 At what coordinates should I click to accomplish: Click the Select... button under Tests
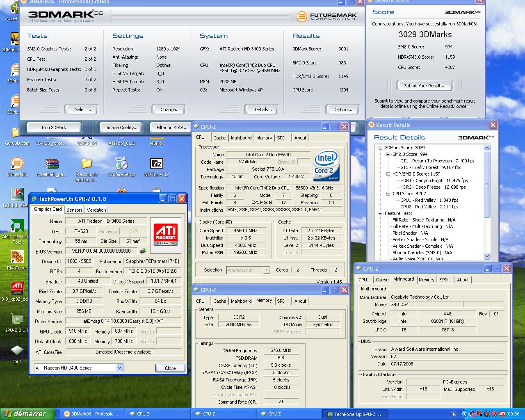pos(83,110)
